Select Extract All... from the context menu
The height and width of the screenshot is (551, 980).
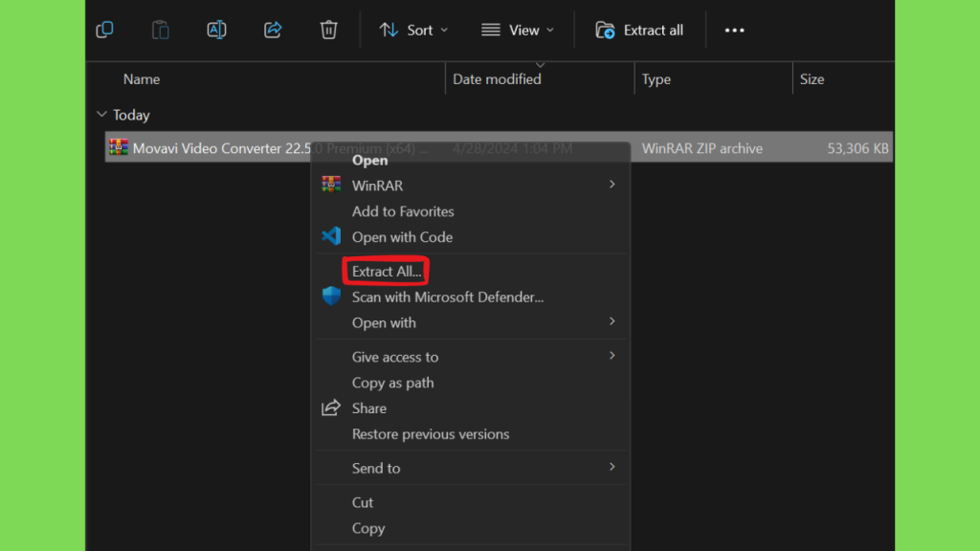click(x=387, y=271)
